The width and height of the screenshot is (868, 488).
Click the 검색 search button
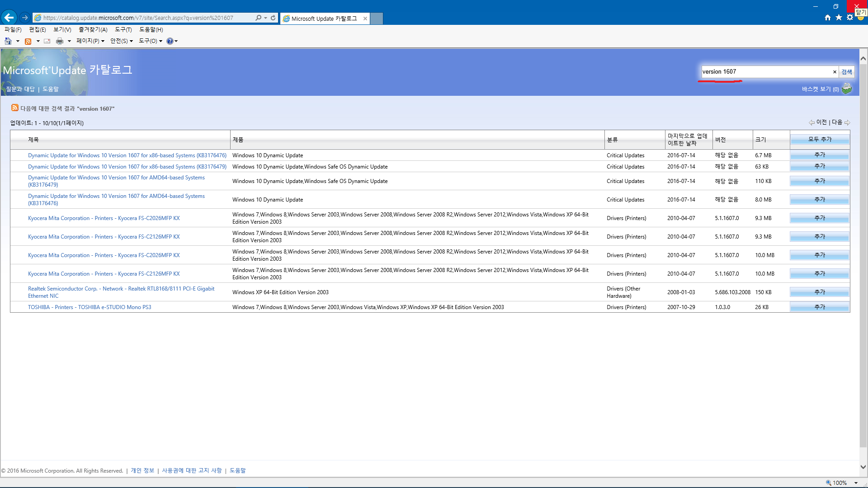(x=847, y=72)
